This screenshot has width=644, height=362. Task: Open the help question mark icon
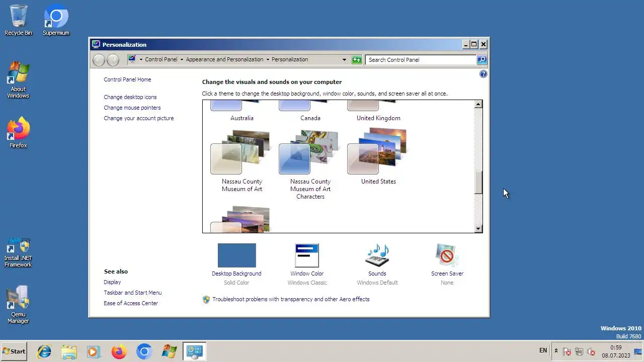click(483, 74)
